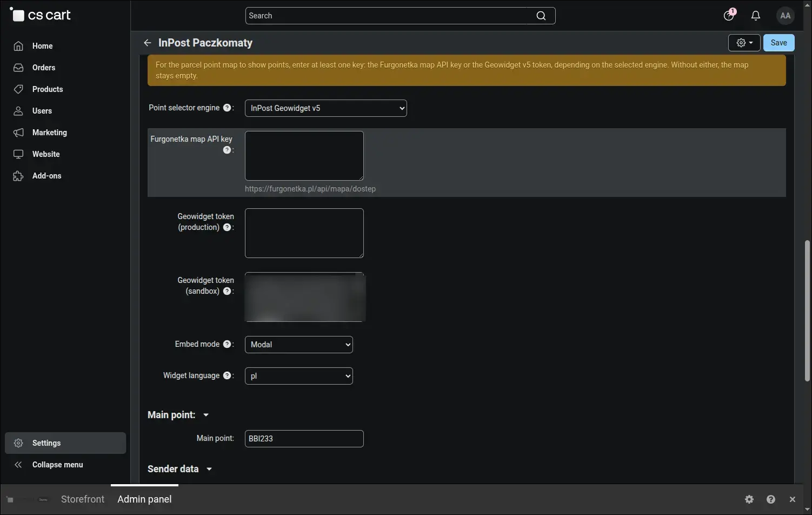Screen dimensions: 812x515
Task: Click the furgonetka.pl API access URL text
Action: [x=310, y=189]
